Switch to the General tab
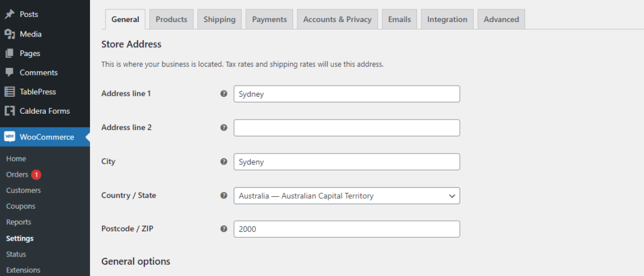 (x=125, y=19)
